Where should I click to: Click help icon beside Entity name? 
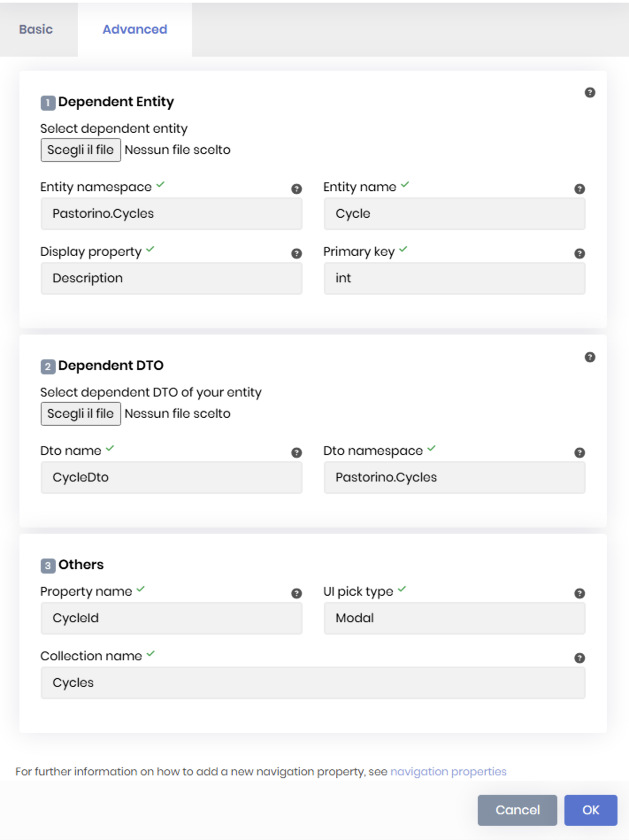point(579,189)
